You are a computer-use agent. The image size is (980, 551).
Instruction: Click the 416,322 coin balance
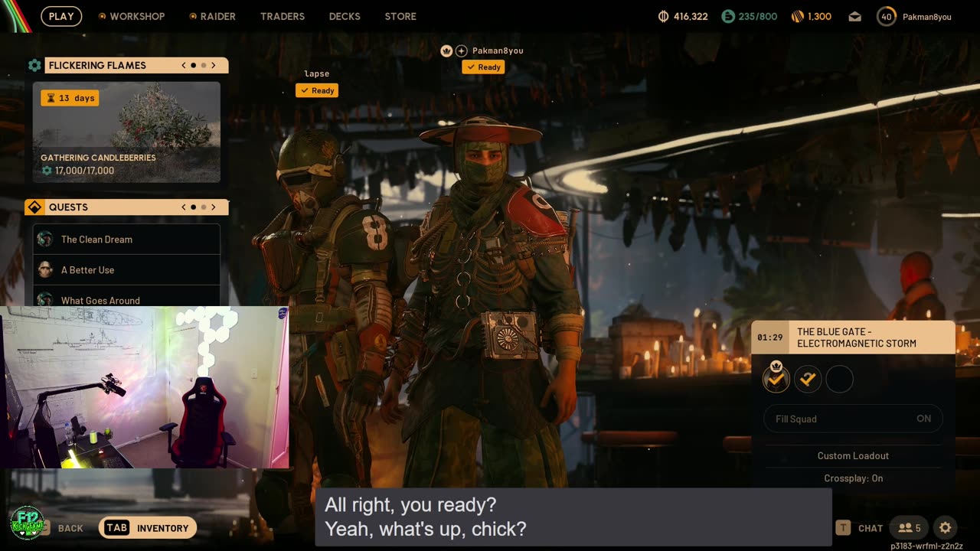coord(691,16)
